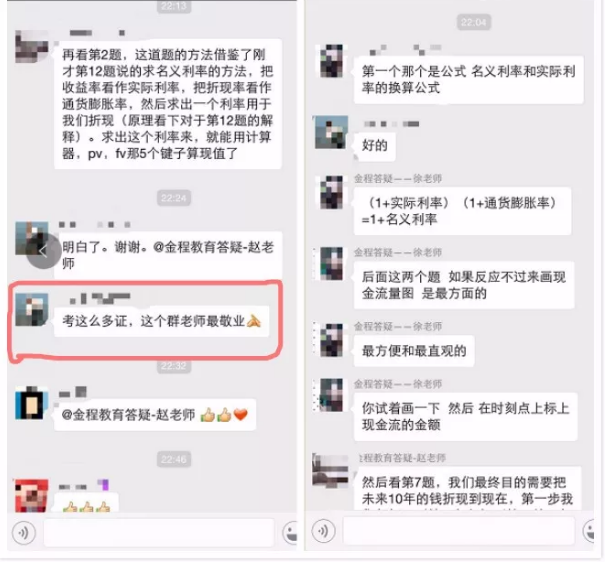
Task: Click the right chat message input field
Action: [459, 531]
